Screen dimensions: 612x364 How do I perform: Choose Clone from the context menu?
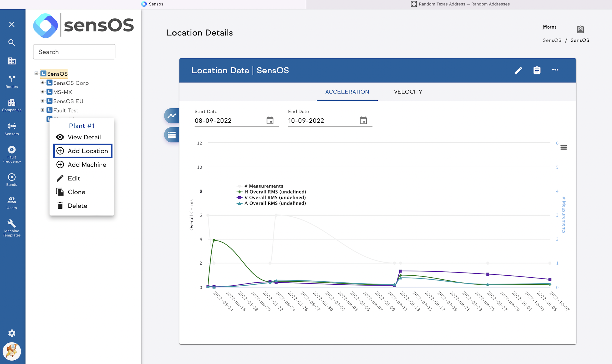(x=82, y=192)
